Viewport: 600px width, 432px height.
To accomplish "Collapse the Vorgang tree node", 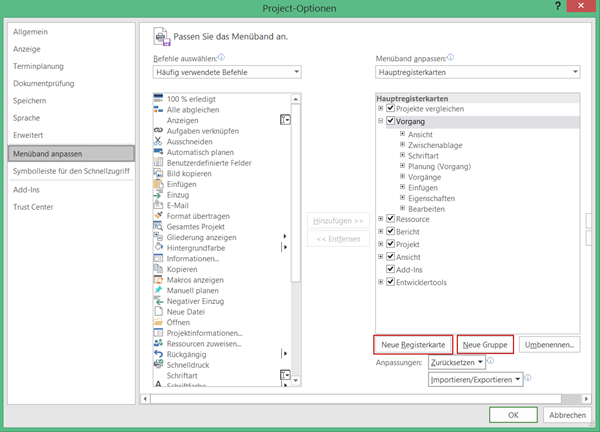I will tap(380, 121).
